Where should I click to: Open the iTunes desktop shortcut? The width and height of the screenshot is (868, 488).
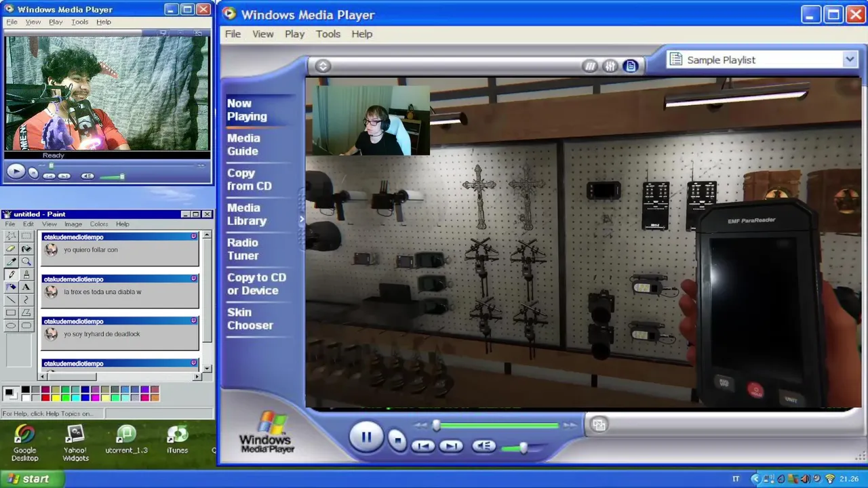pyautogui.click(x=177, y=440)
